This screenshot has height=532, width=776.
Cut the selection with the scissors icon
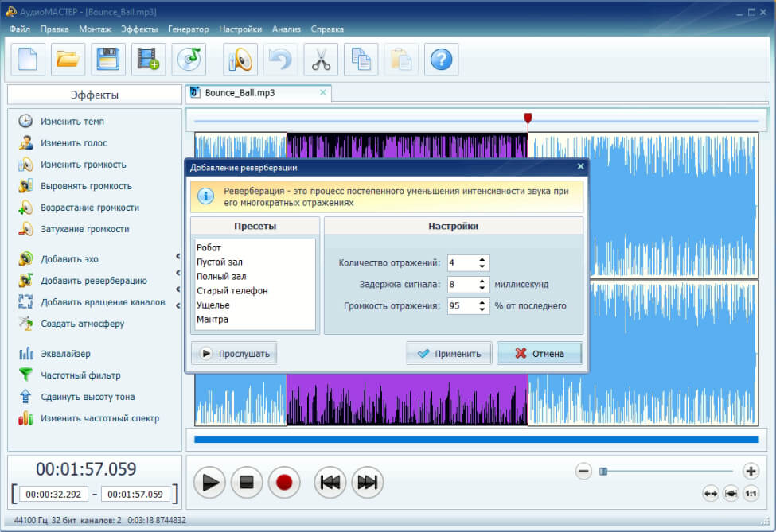pyautogui.click(x=321, y=60)
